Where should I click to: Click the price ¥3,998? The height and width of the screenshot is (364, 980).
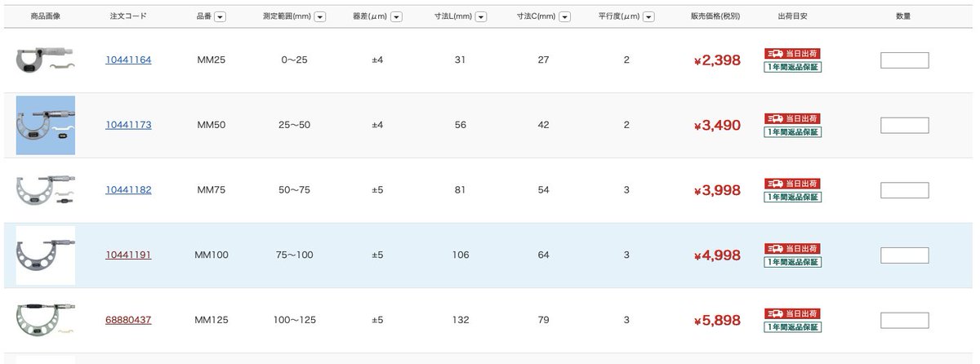tap(717, 191)
